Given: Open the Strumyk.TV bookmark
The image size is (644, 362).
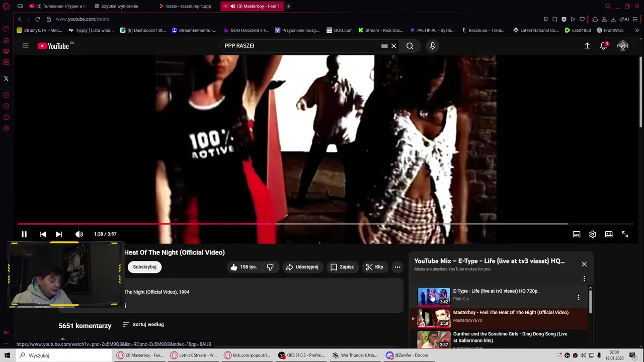Looking at the screenshot, I should click(x=40, y=30).
